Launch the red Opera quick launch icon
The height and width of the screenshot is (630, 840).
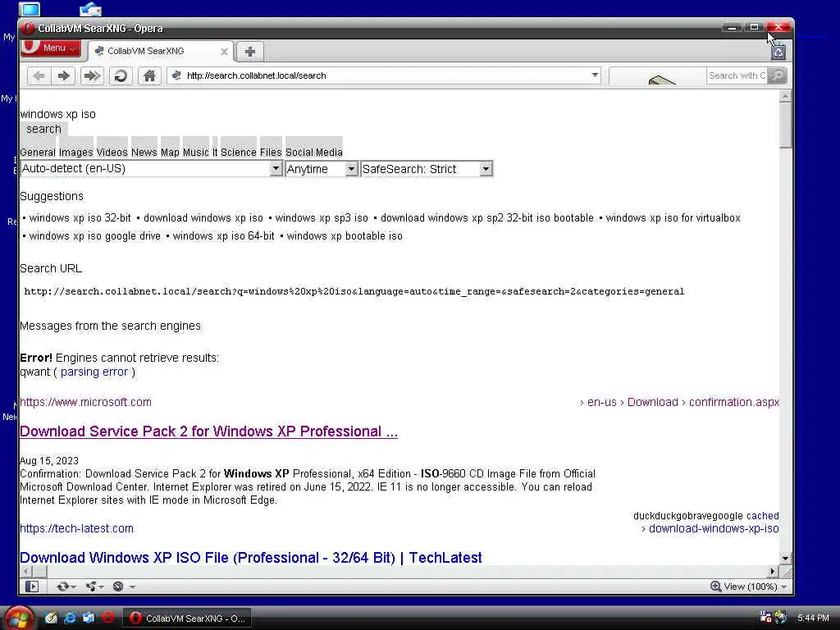coord(107,618)
